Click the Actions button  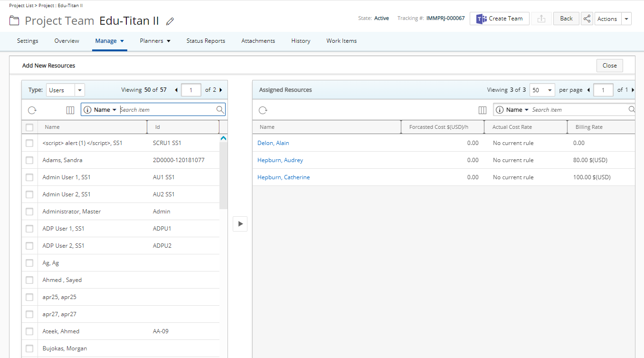pyautogui.click(x=607, y=19)
